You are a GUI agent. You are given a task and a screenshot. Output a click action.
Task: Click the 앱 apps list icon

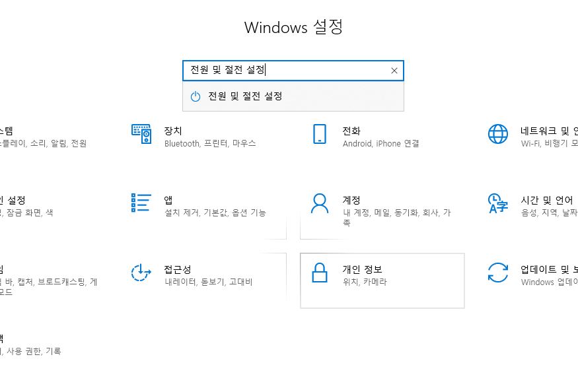tap(141, 203)
